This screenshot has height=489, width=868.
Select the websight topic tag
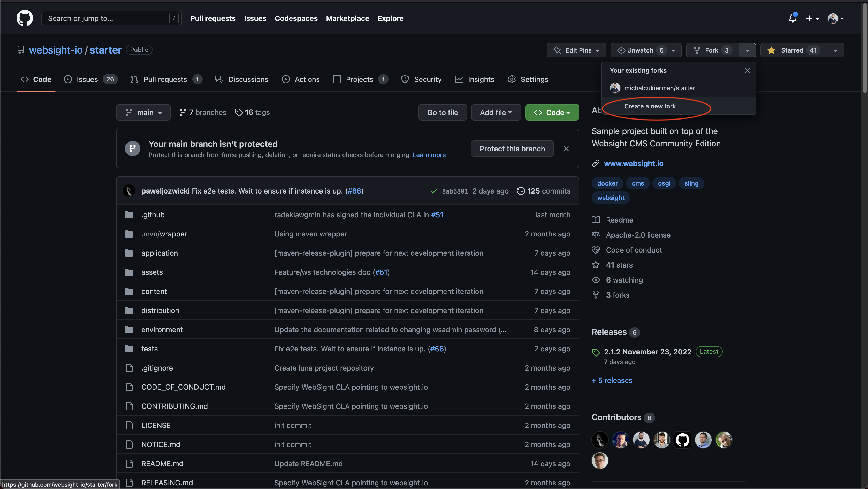[x=611, y=198]
